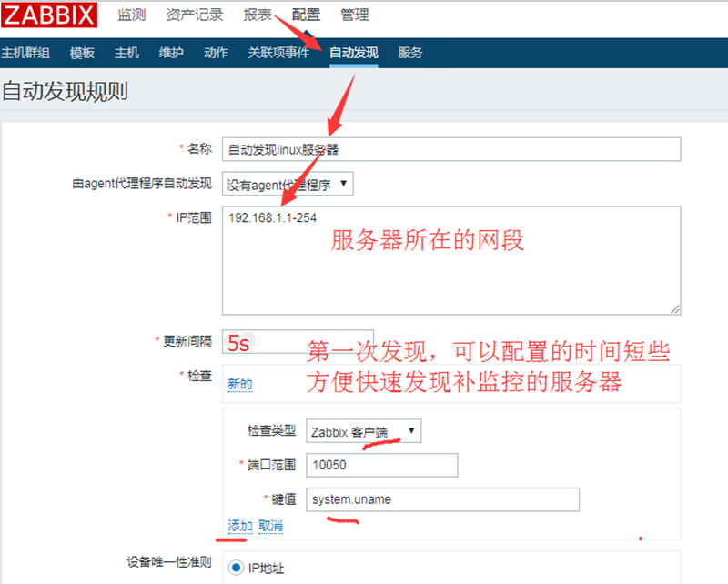Screen dimensions: 728x584
Task: Go to 维护 submenu
Action: pyautogui.click(x=171, y=53)
